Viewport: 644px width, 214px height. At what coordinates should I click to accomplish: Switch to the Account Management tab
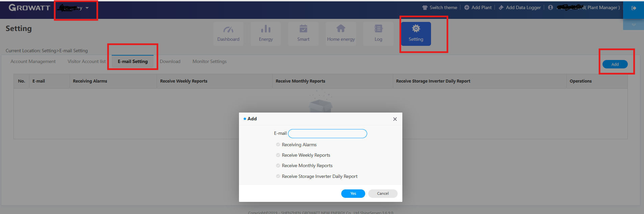[33, 61]
